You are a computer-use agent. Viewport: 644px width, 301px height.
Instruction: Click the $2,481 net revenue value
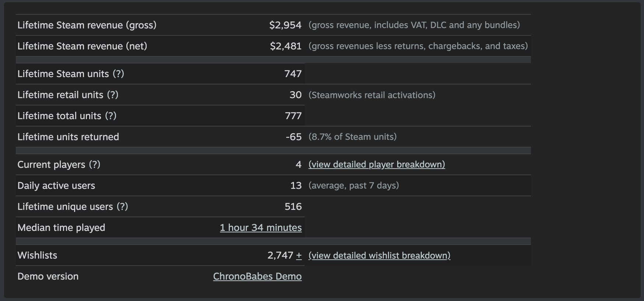tap(286, 46)
